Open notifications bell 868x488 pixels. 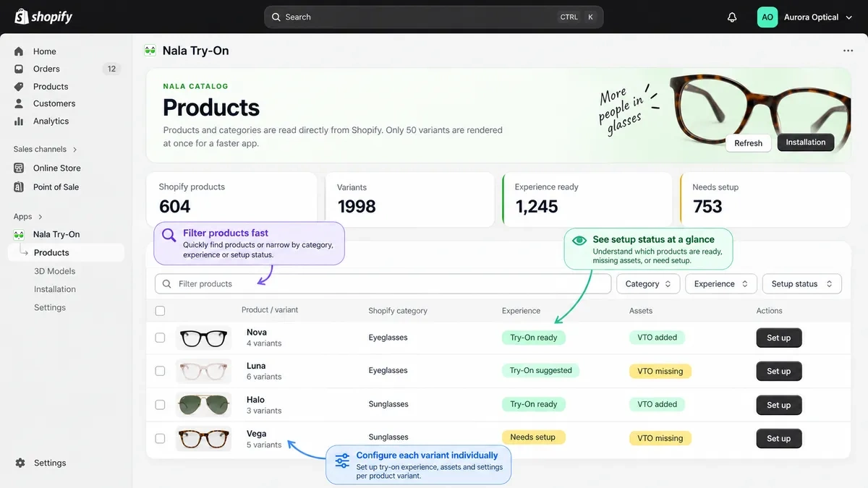732,17
